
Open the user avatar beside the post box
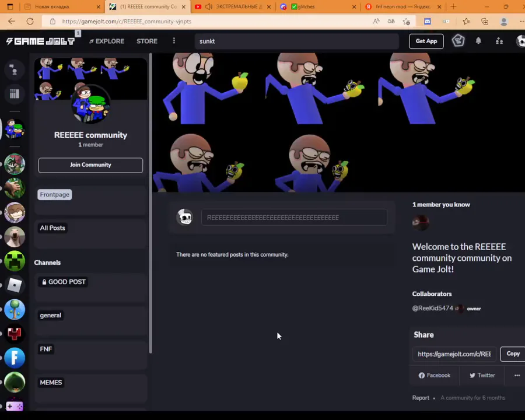[184, 218]
